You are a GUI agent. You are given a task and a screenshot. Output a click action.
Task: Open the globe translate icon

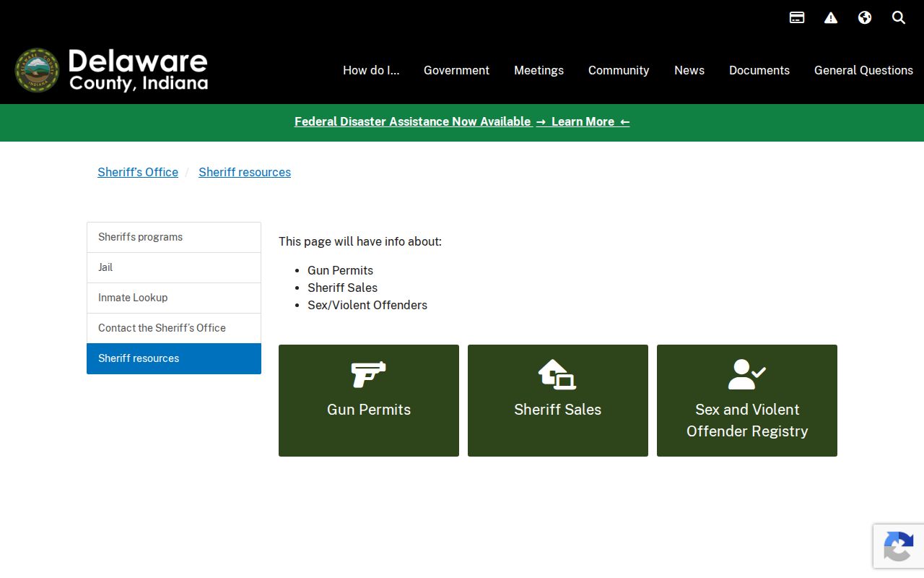point(865,17)
